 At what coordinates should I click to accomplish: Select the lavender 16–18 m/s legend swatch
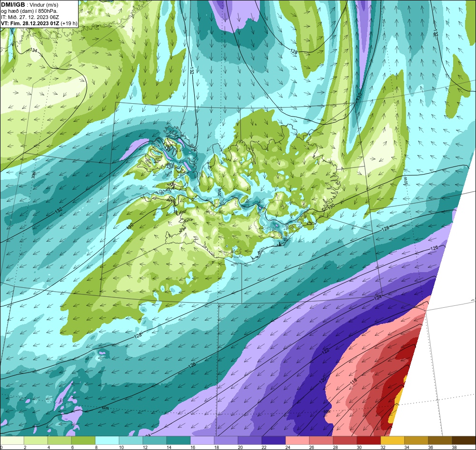pos(202,440)
